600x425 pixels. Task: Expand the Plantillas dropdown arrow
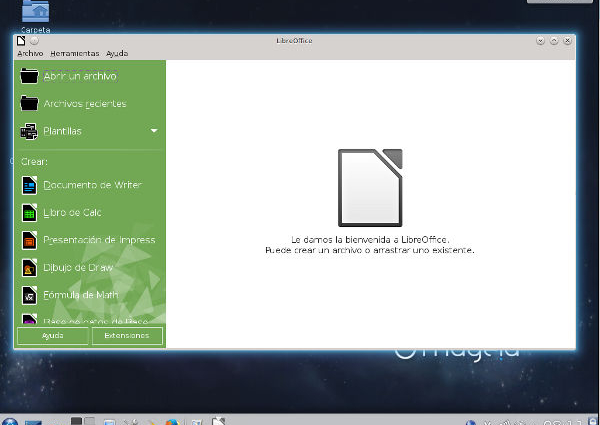(154, 131)
